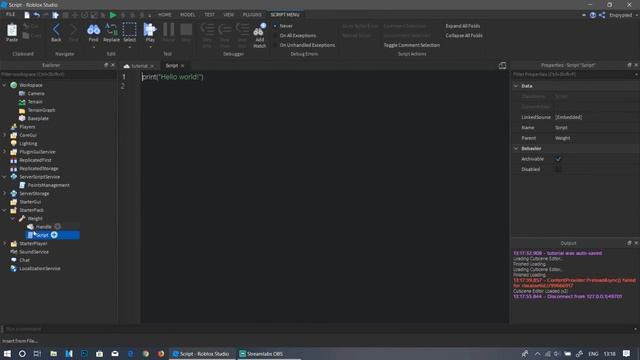Select On All Exceptions option
This screenshot has height=360, width=640.
tap(298, 36)
